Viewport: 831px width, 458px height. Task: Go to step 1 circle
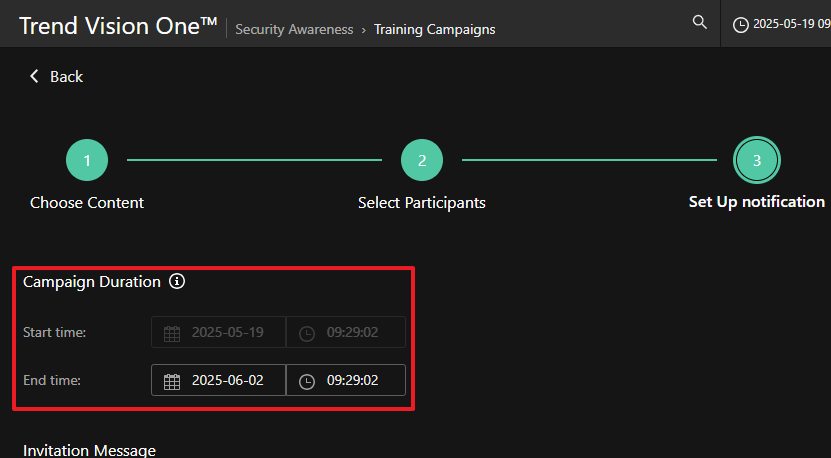coord(87,160)
